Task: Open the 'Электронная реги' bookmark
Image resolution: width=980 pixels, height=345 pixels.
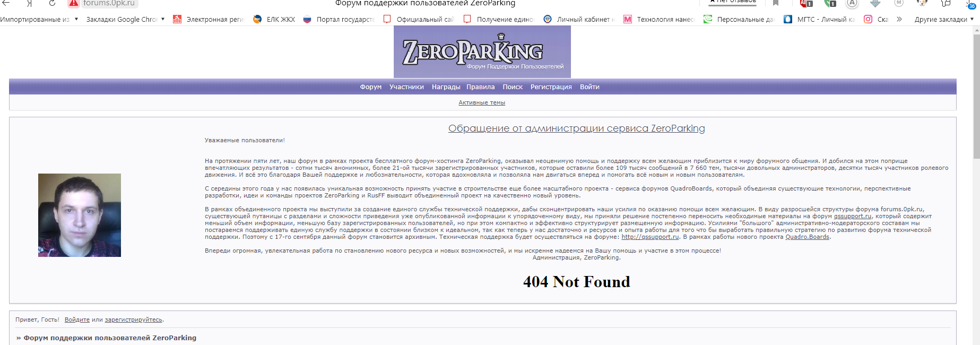Action: click(x=209, y=19)
